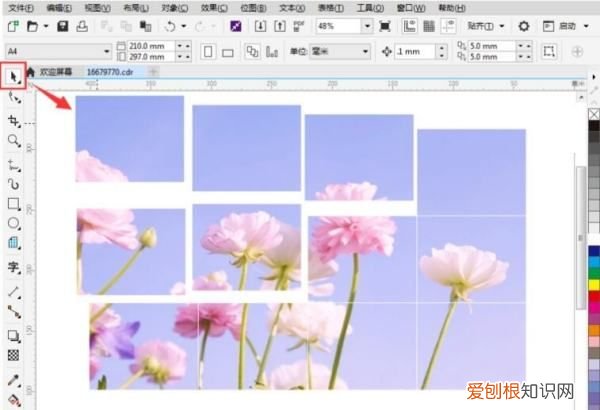The height and width of the screenshot is (410, 600).
Task: Set page to Portrait orientation
Action: 208,51
